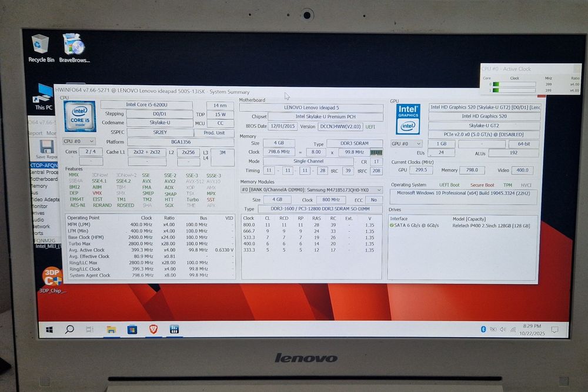The width and height of the screenshot is (588, 392).
Task: Close the CPU #0 Active Clock window
Action: (x=577, y=69)
